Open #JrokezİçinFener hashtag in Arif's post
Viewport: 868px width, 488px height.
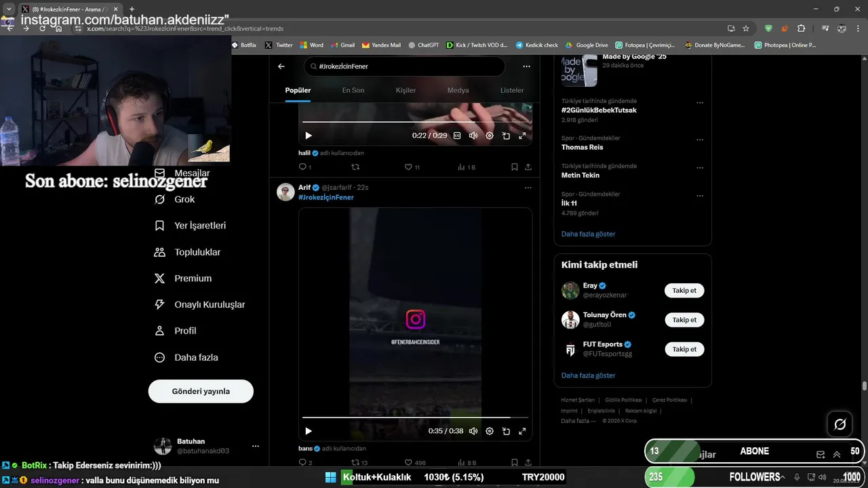point(326,197)
